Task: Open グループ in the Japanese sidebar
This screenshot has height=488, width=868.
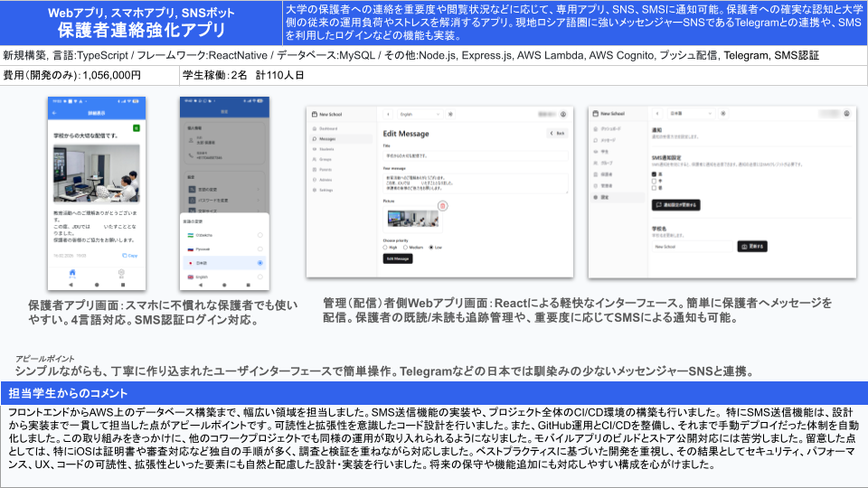Action: (605, 163)
